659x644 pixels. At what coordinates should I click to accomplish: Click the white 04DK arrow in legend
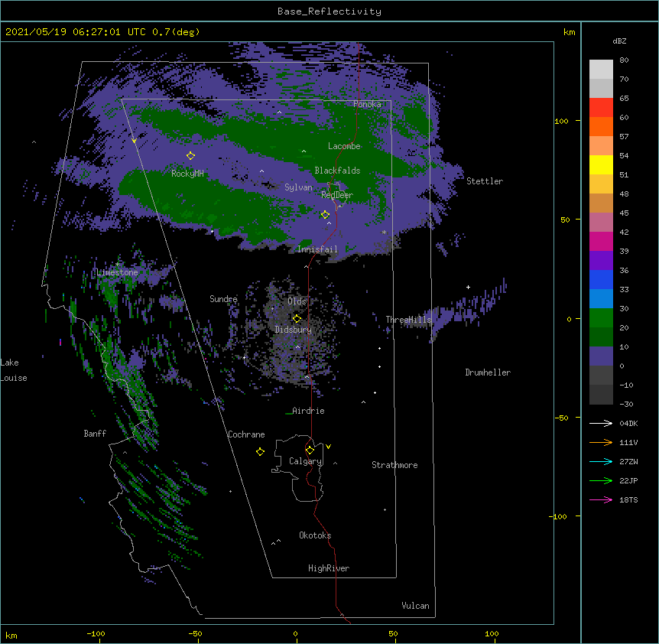click(601, 423)
